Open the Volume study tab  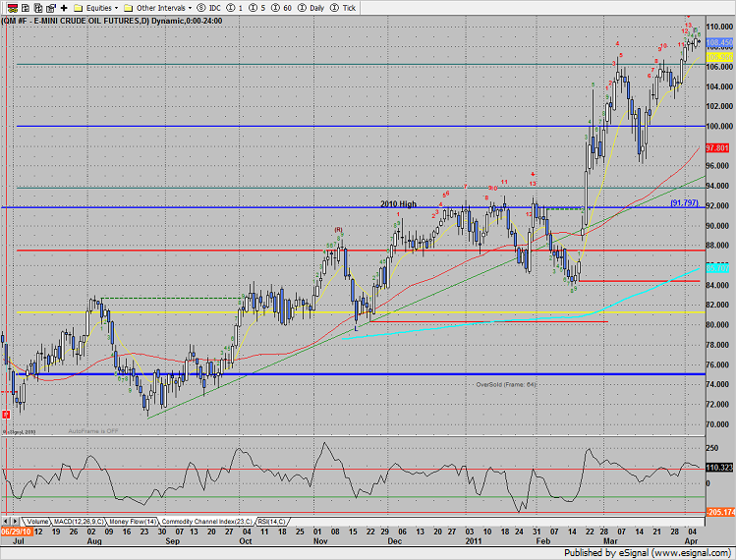pos(37,522)
